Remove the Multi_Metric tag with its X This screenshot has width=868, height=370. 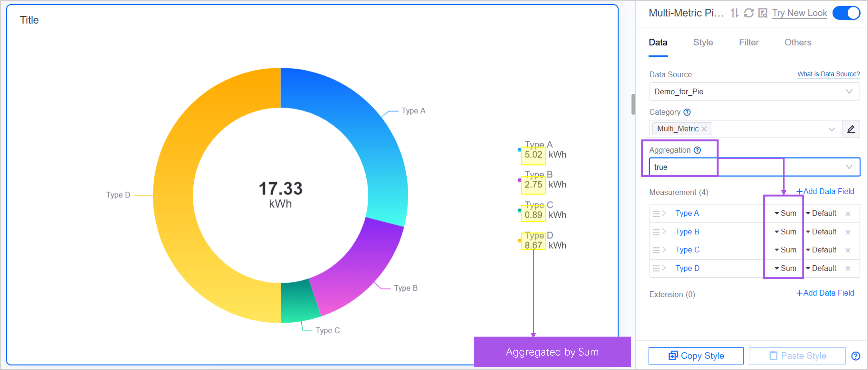704,129
